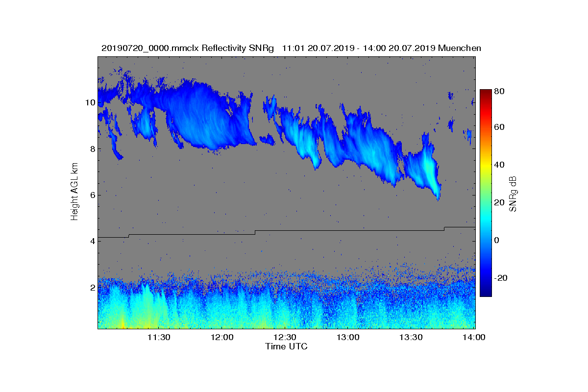Click the 14:00 time tick label
Viewport: 588px width, 392px height.
coord(474,337)
